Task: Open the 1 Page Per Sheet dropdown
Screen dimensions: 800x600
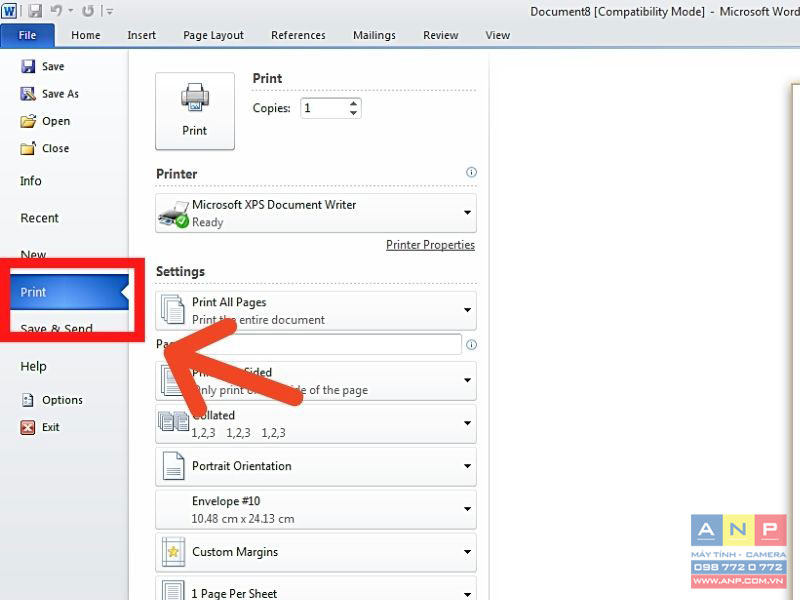Action: coord(316,588)
